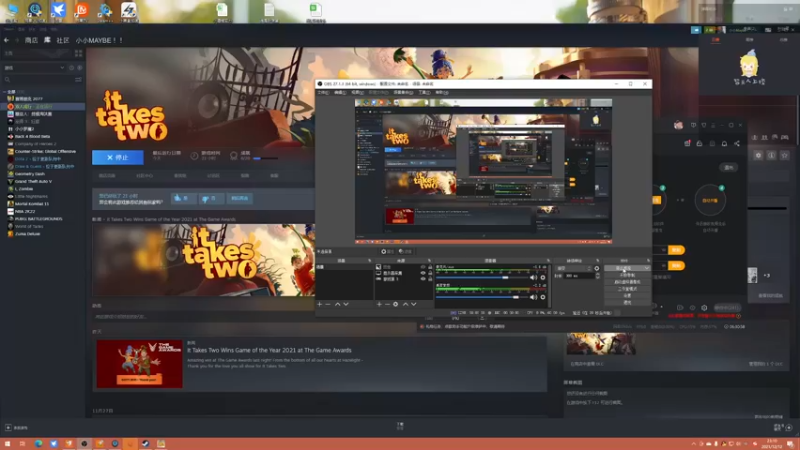This screenshot has width=800, height=450.
Task: Remove selected source with minus icon in OBS
Action: tap(387, 304)
